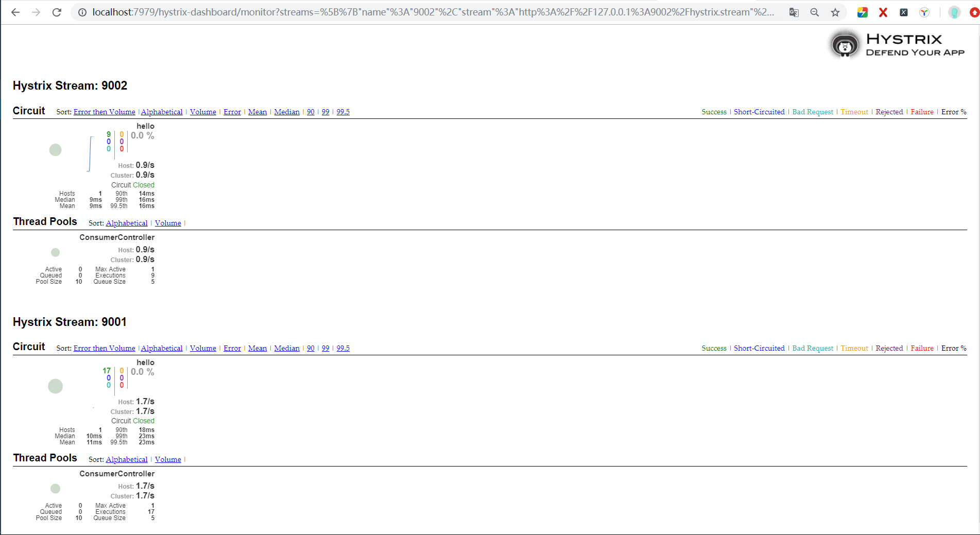Click the colorful square extension icon
980x535 pixels.
pos(863,12)
